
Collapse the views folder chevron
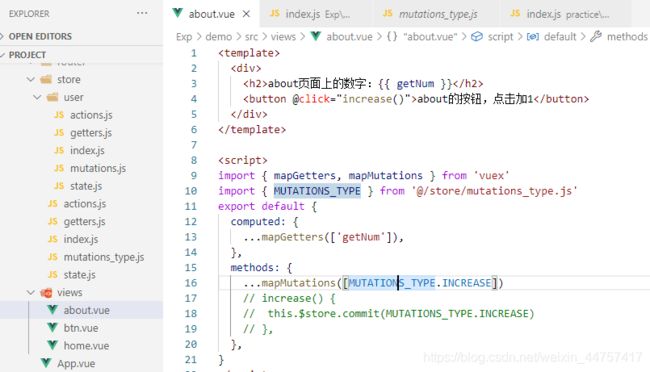click(31, 292)
